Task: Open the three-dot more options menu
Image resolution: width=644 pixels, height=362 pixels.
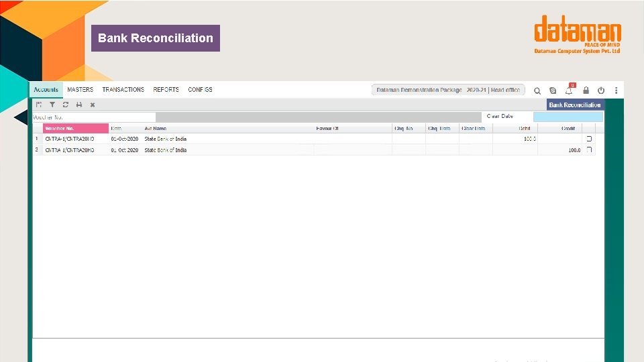Action: click(616, 90)
